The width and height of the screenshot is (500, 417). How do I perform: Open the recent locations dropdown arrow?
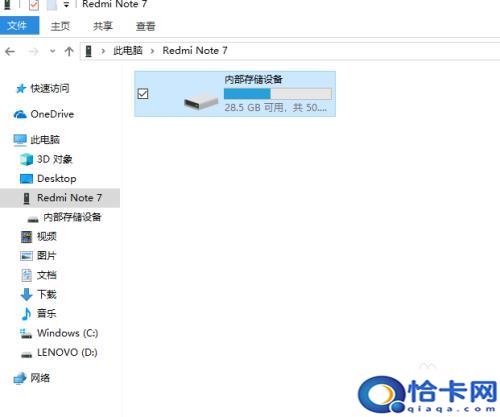click(x=52, y=51)
